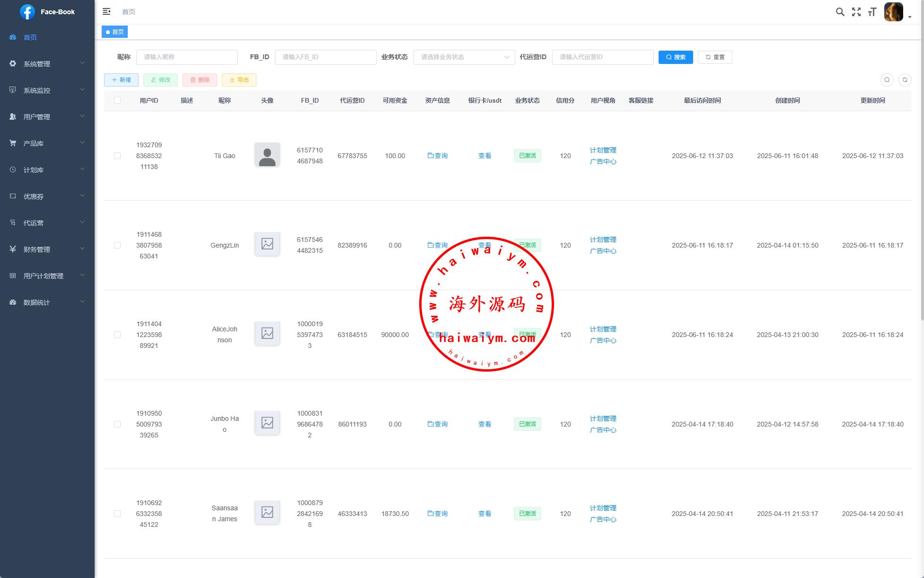
Task: Click the round refresh table icon
Action: coord(905,80)
